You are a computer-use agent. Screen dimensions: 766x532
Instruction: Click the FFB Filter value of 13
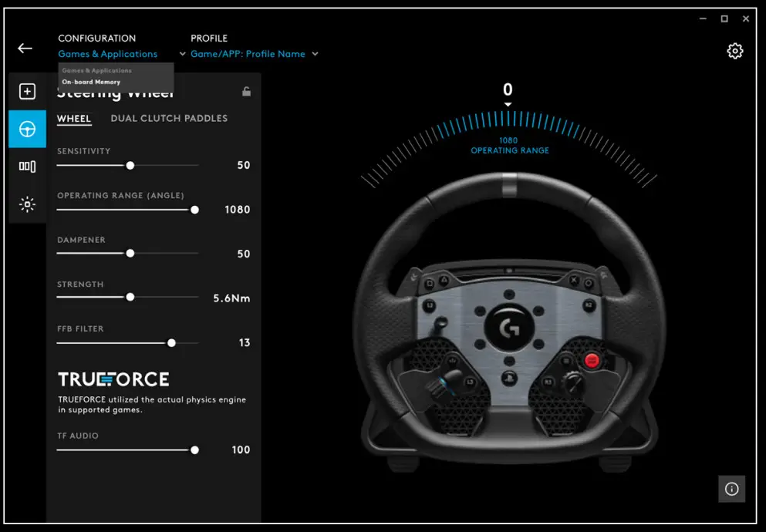click(245, 342)
